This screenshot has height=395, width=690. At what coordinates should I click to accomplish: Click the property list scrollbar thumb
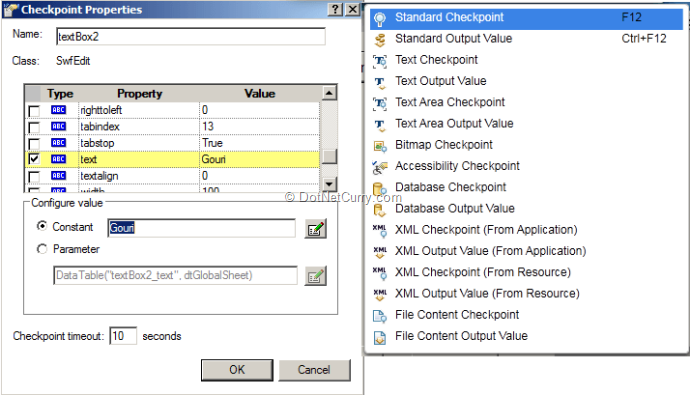(x=329, y=156)
